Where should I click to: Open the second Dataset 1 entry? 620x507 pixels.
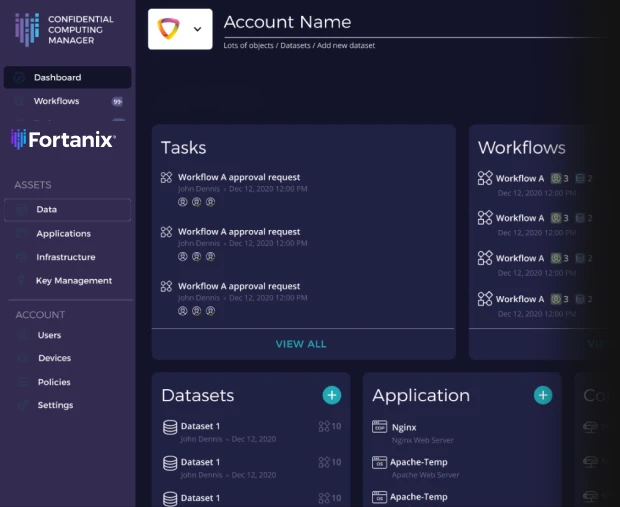[200, 462]
